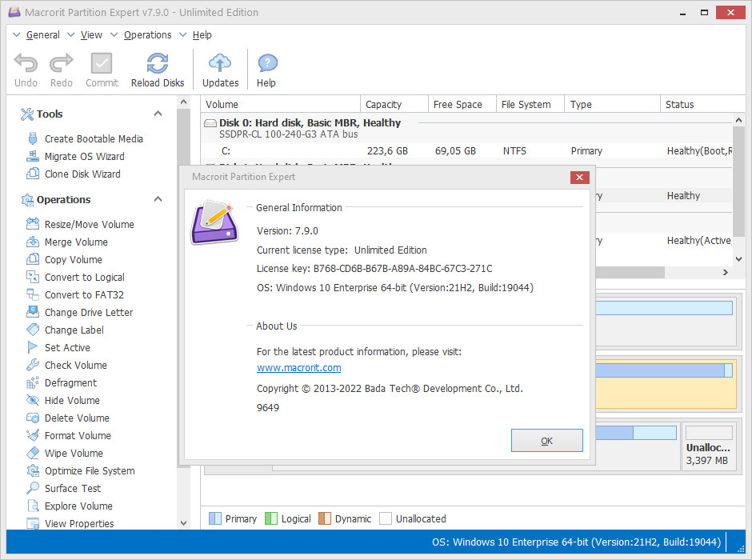The width and height of the screenshot is (752, 560).
Task: Reload Disks using the refresh icon
Action: tap(158, 63)
